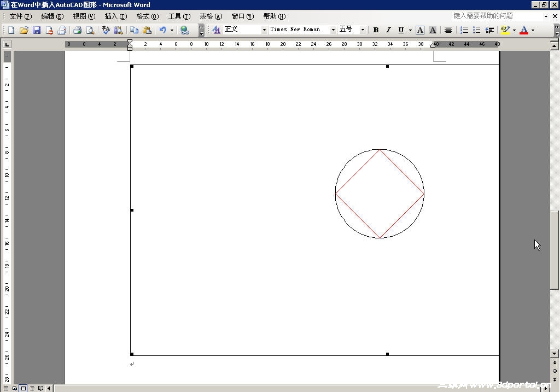This screenshot has height=392, width=560.
Task: Open the Times New Roman font dropdown
Action: (x=333, y=30)
